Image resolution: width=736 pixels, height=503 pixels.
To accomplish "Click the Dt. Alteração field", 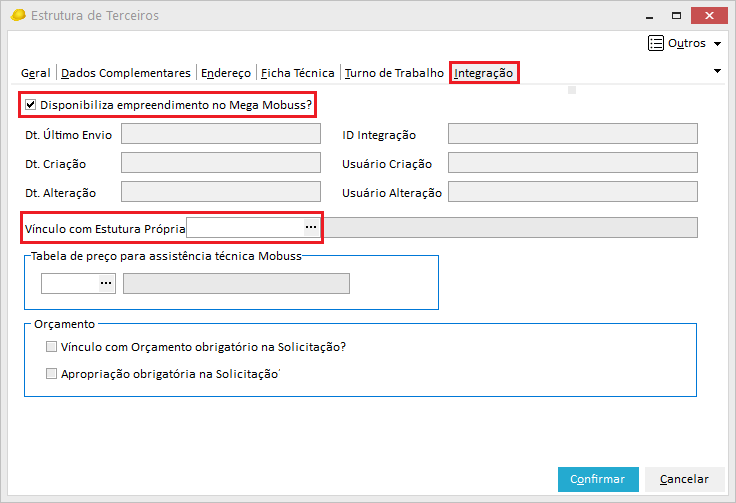I will coord(221,192).
